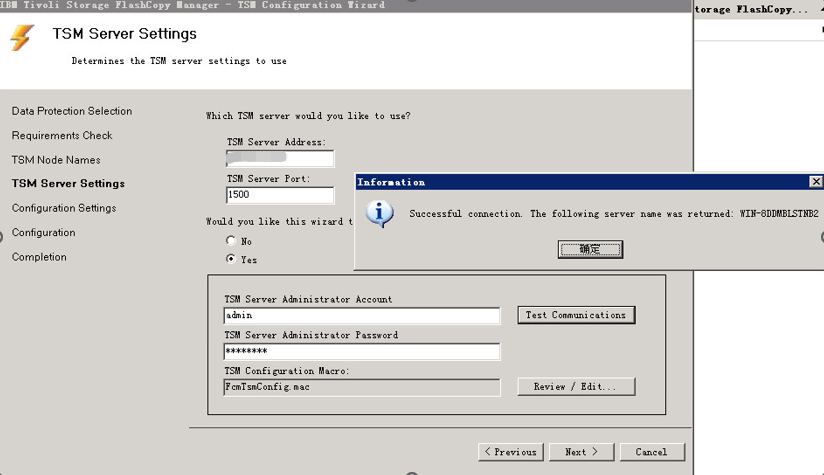
Task: Go to TSM Node Names step
Action: pyautogui.click(x=56, y=160)
